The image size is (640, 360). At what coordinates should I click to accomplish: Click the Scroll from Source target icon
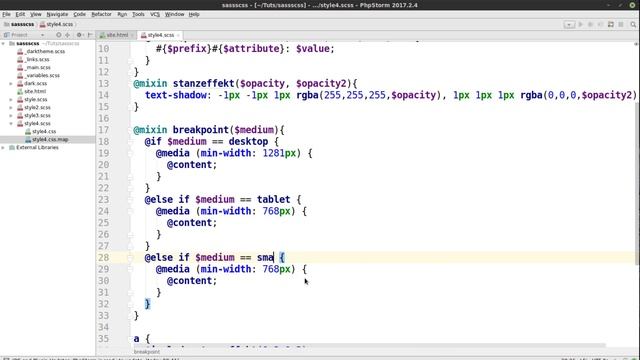coord(58,35)
